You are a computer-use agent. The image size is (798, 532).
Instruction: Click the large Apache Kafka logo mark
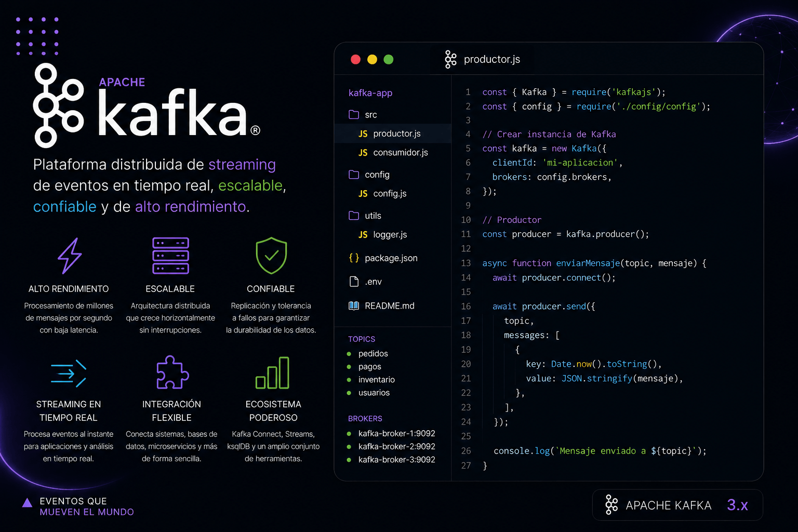58,105
